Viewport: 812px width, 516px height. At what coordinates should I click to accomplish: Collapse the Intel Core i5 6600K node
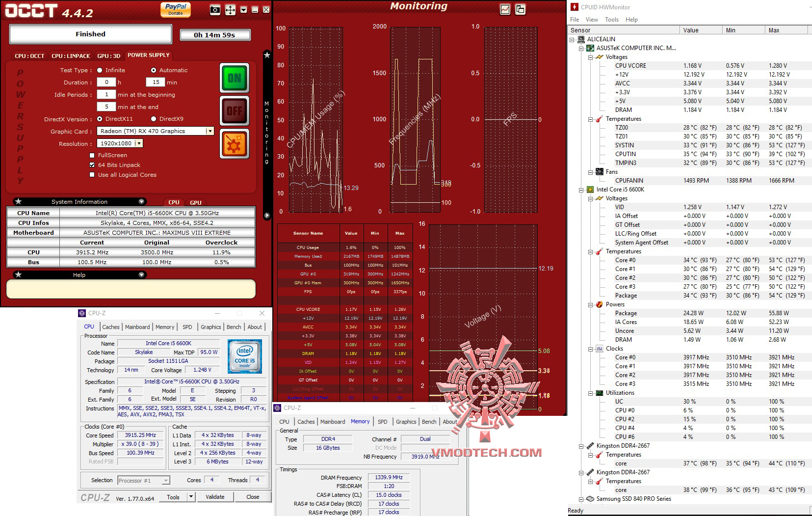click(x=581, y=190)
